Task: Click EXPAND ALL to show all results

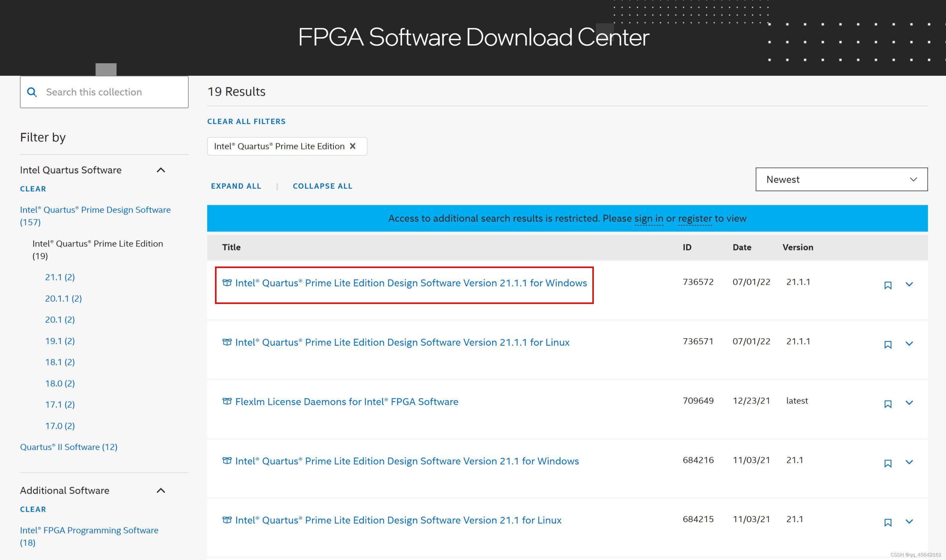Action: click(235, 186)
